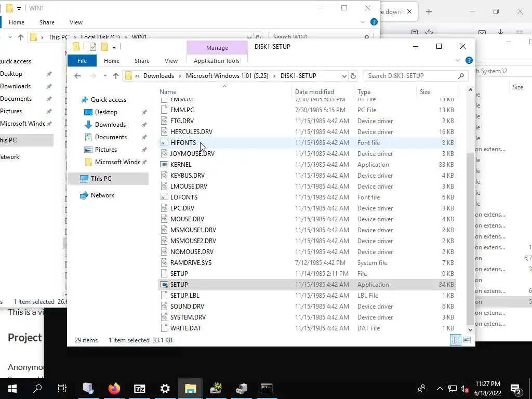532x399 pixels.
Task: Open 7-Zip from taskbar
Action: [x=139, y=389]
